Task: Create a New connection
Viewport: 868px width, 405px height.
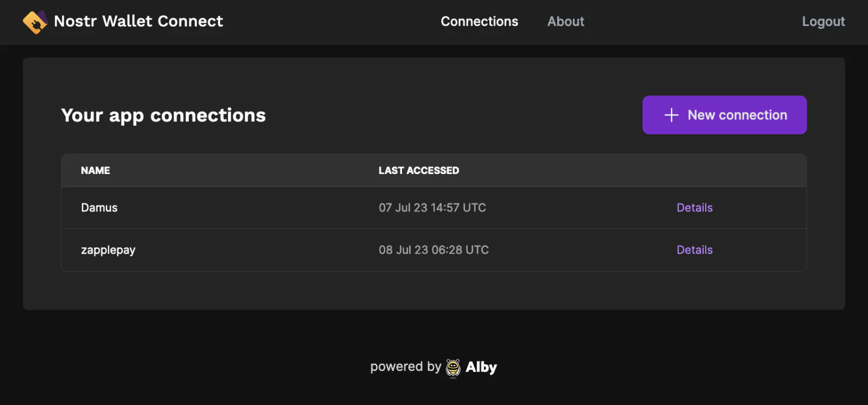Action: pos(724,115)
